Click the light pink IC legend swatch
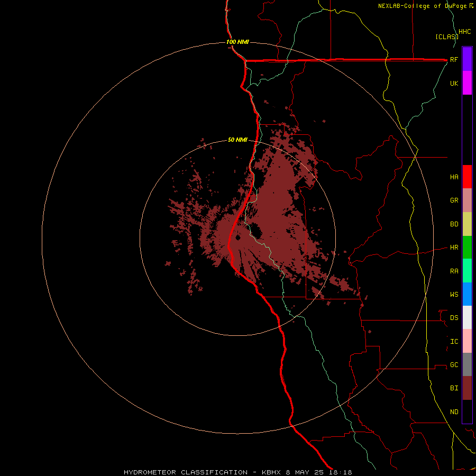The height and width of the screenshot is (476, 476). point(467,341)
